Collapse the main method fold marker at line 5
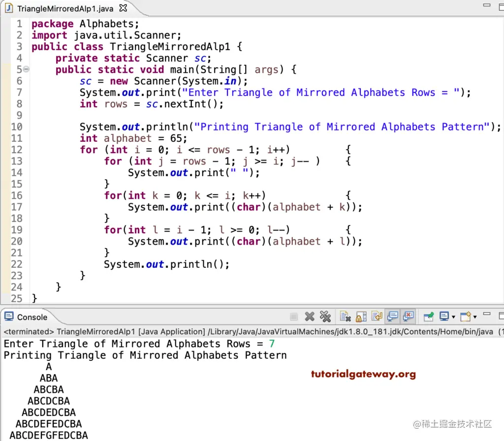This screenshot has width=504, height=441. coord(27,69)
